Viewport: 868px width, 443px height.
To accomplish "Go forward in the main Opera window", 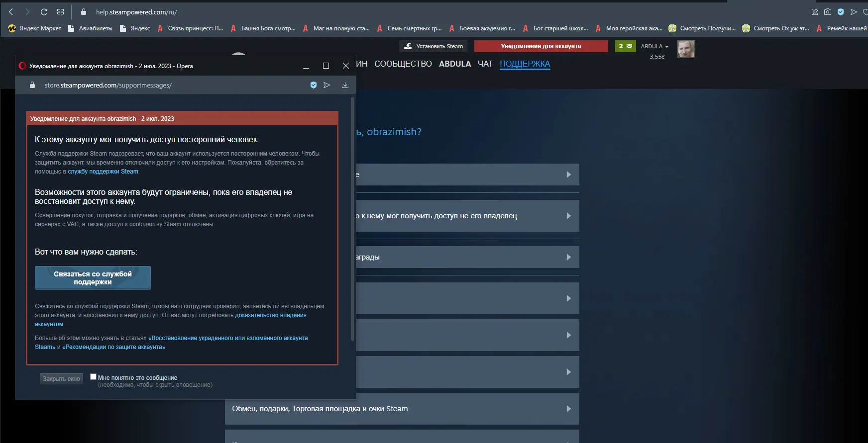I will (x=27, y=12).
